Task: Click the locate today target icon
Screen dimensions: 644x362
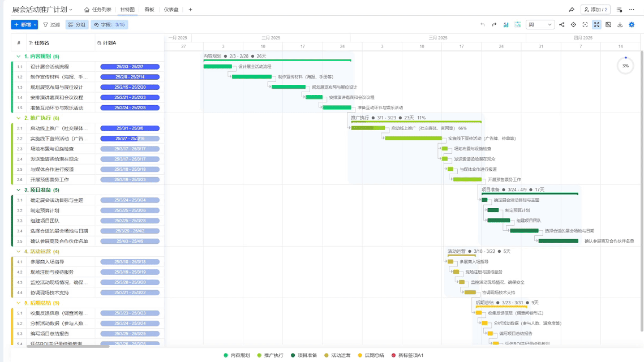Action: pyautogui.click(x=573, y=25)
